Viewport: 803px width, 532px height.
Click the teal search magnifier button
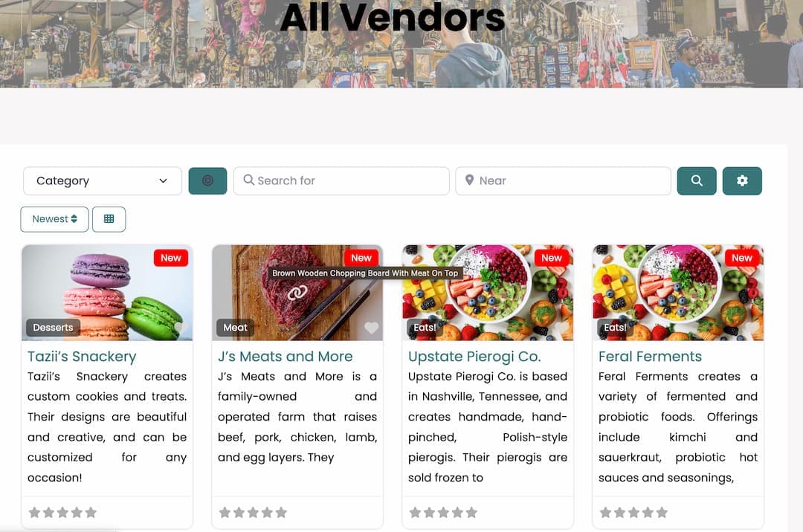click(697, 181)
